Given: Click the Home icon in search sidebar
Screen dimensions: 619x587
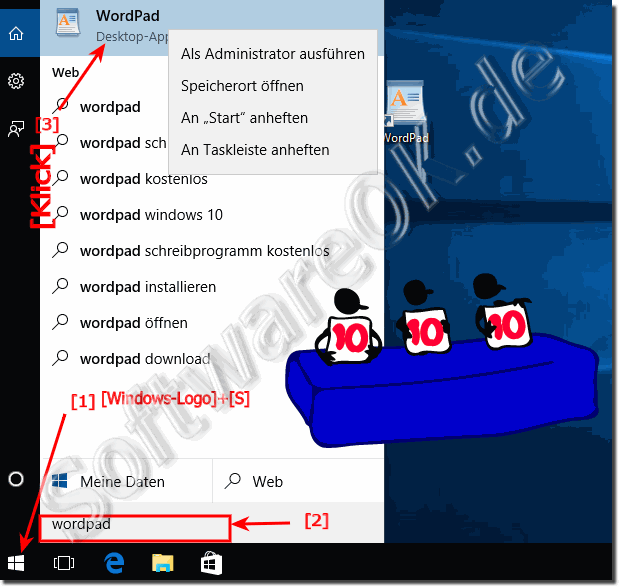Looking at the screenshot, I should click(x=16, y=34).
